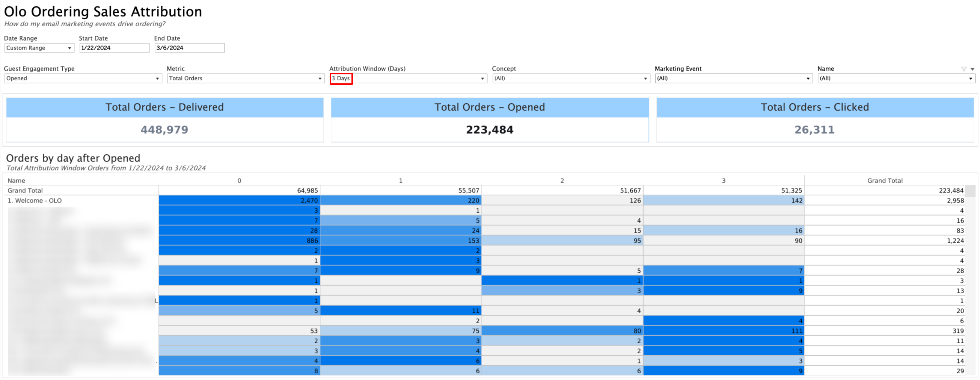Select the 153 cell in day 1

pos(401,240)
